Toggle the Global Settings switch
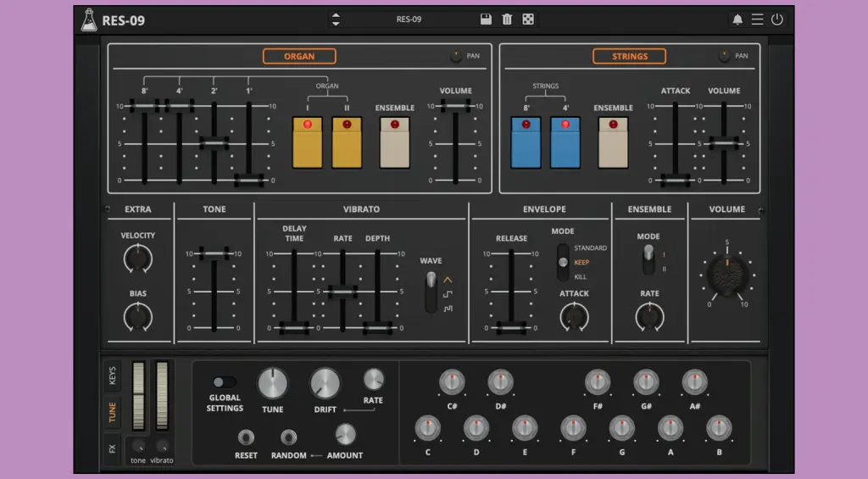868x479 pixels. pos(224,382)
